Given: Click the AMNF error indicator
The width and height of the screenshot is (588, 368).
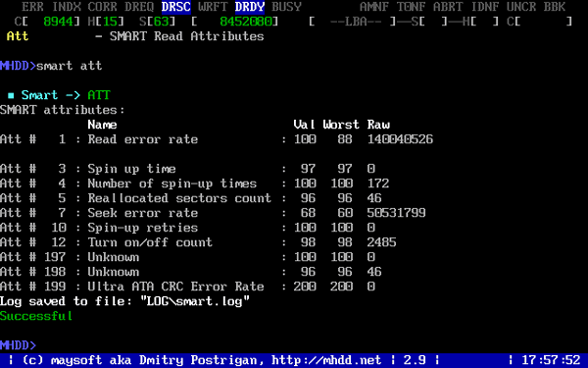Looking at the screenshot, I should point(374,7).
